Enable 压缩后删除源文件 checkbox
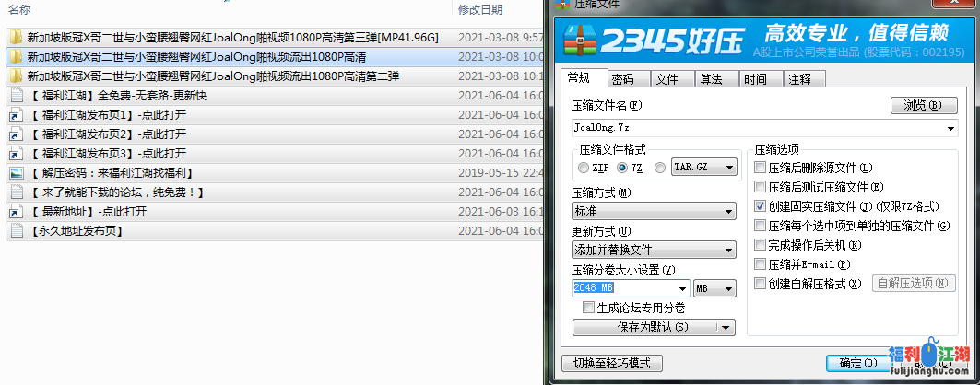The width and height of the screenshot is (980, 385). pos(761,168)
